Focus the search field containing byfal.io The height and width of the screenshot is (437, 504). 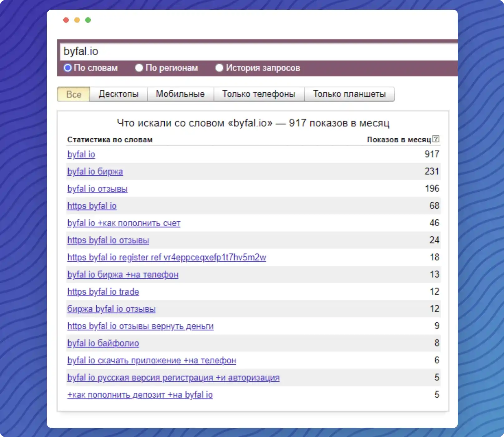pyautogui.click(x=259, y=51)
